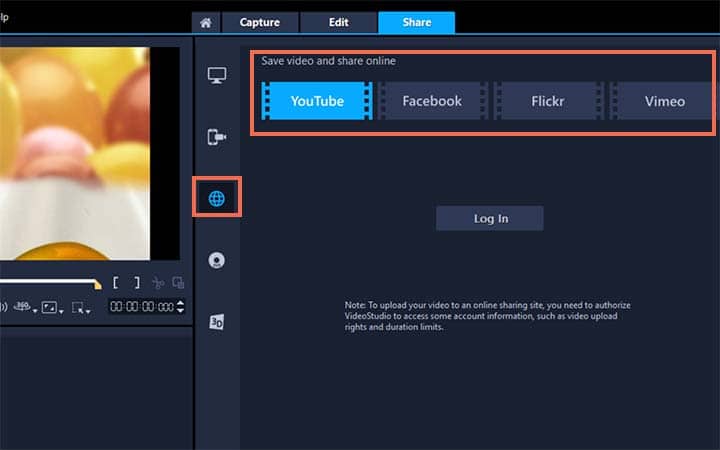Click the Log In button
This screenshot has height=450, width=720.
[490, 219]
